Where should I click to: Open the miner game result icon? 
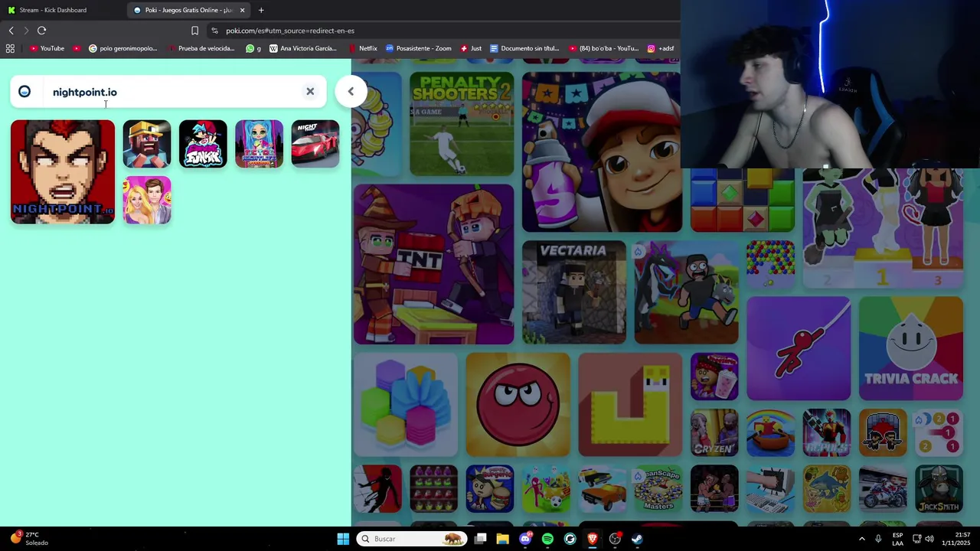tap(147, 144)
